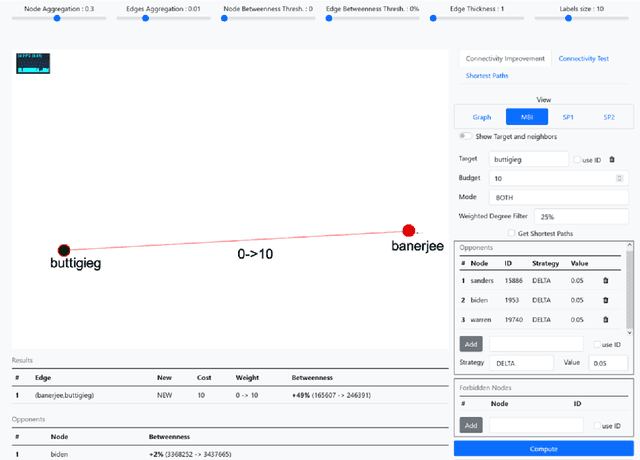Check use ID for Opponents add field
The height and width of the screenshot is (460, 640).
[597, 344]
